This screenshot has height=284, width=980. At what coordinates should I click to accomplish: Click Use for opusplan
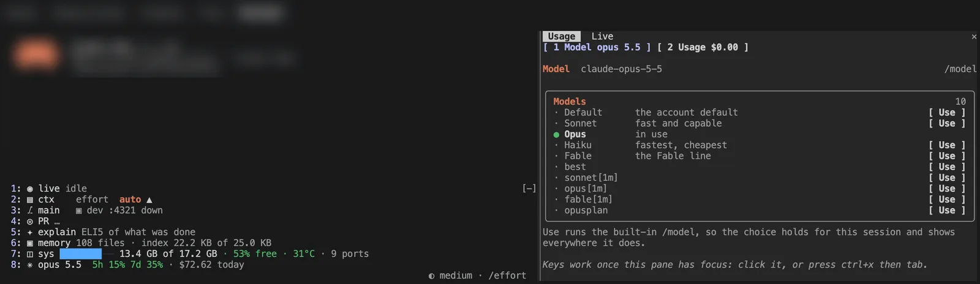(x=947, y=210)
